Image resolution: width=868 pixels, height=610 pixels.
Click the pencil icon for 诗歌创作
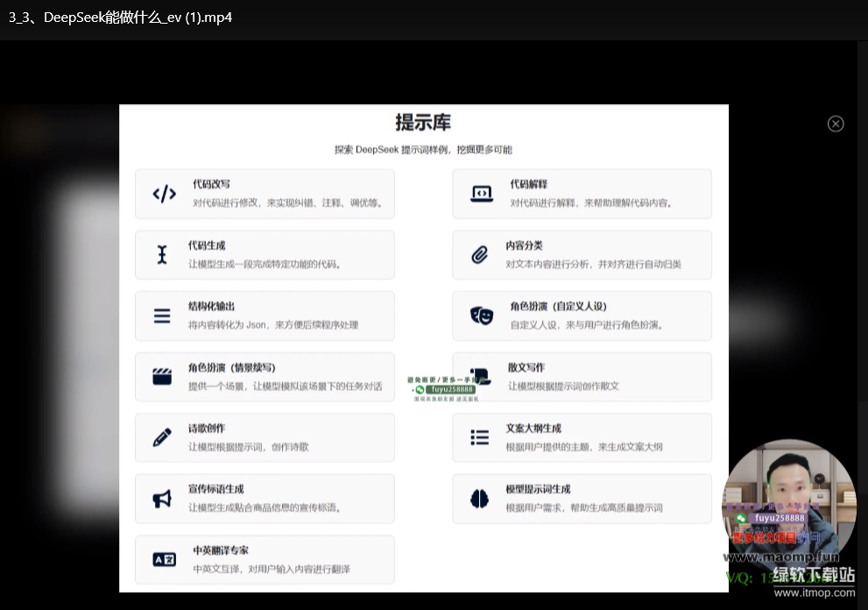tap(162, 437)
